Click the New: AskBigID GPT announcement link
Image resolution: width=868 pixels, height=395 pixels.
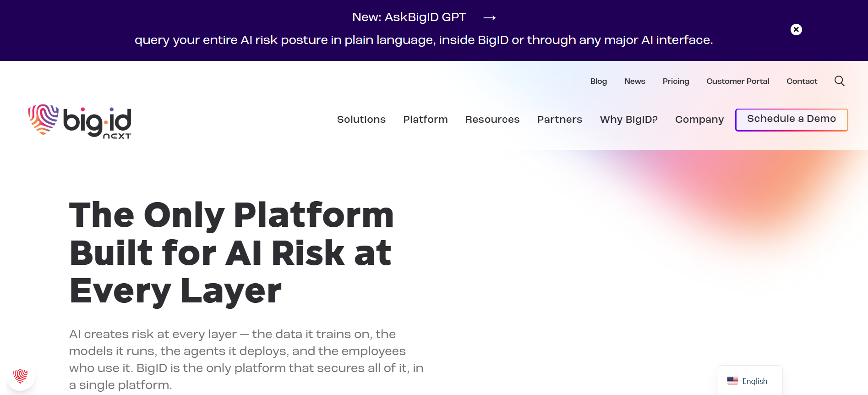click(x=409, y=17)
